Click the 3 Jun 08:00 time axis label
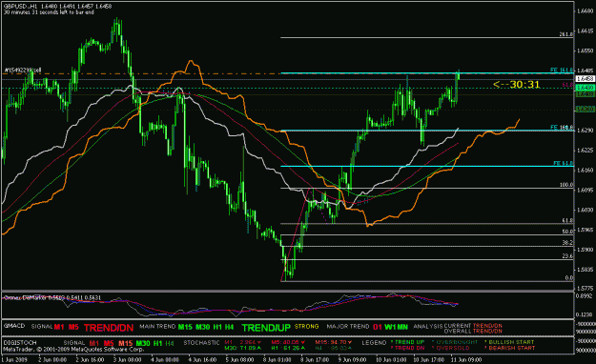 point(127,359)
